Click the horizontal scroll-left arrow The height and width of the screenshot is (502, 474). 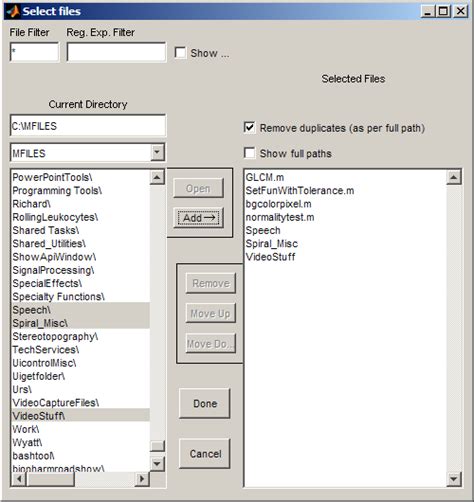[x=19, y=479]
